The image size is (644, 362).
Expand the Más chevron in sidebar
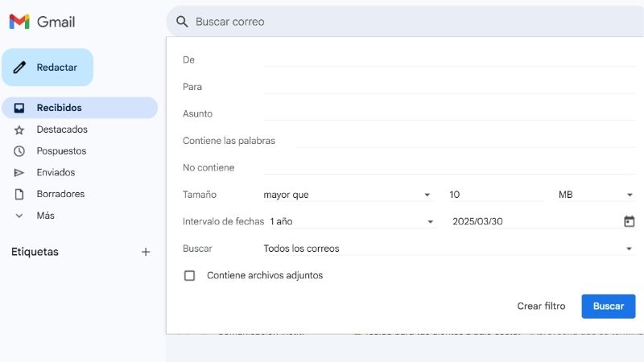tap(19, 216)
